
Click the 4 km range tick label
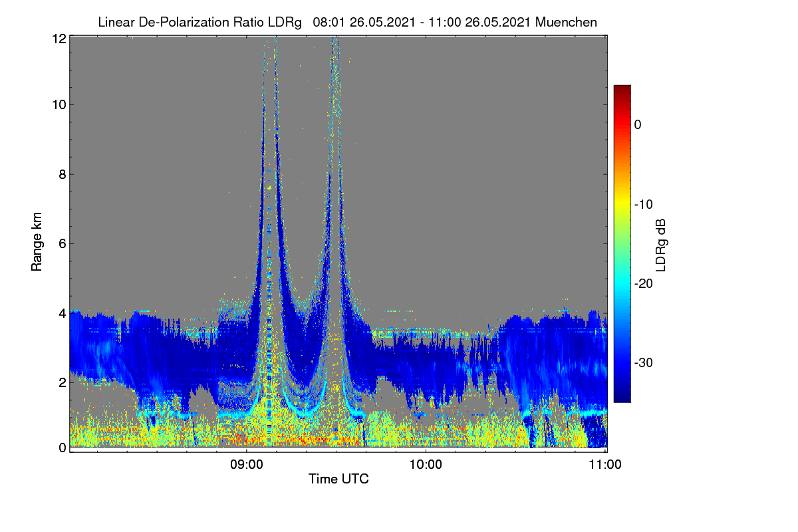point(62,313)
